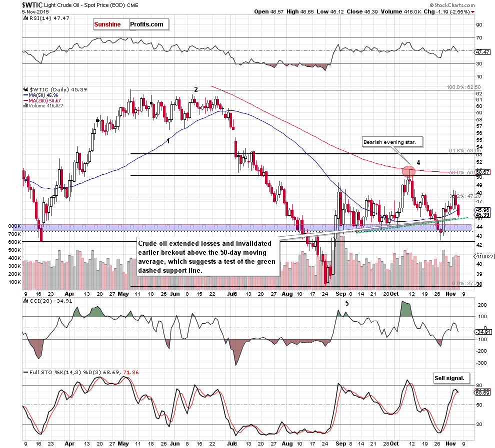Click the Sunshine logo box
495x448 pixels.
(x=111, y=24)
